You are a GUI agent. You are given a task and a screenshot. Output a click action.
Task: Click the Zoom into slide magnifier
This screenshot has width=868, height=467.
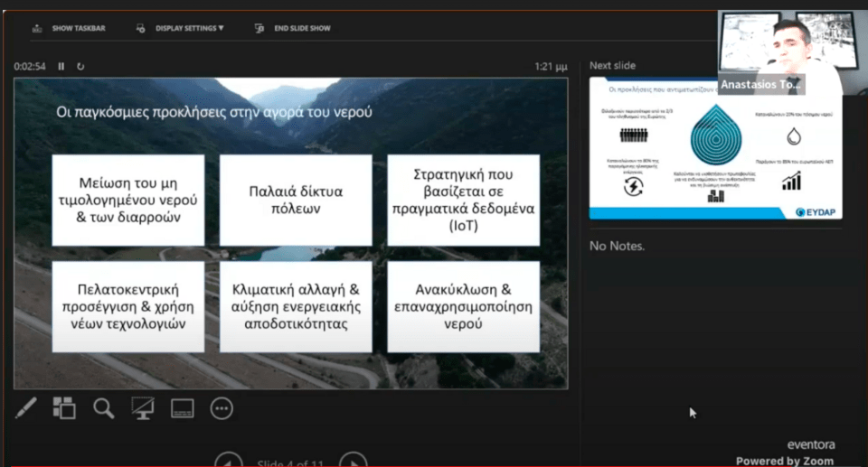pos(104,408)
